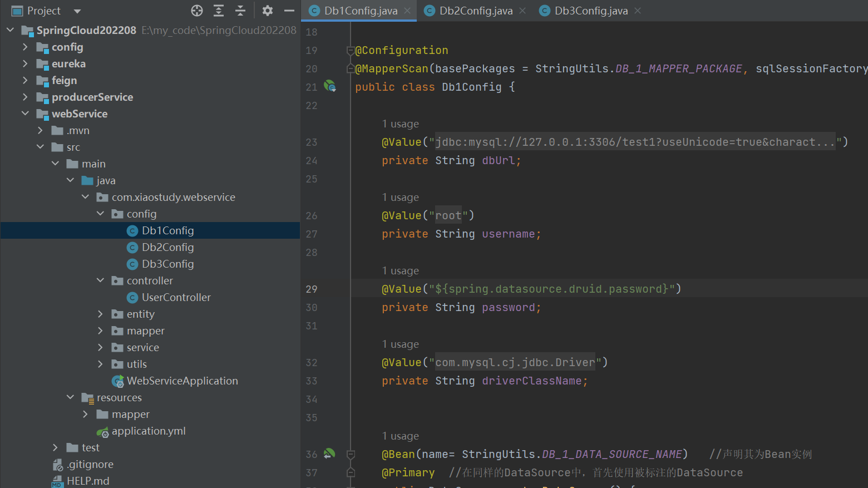This screenshot has width=868, height=488.
Task: Switch to Db3Config.java tab
Action: 591,11
